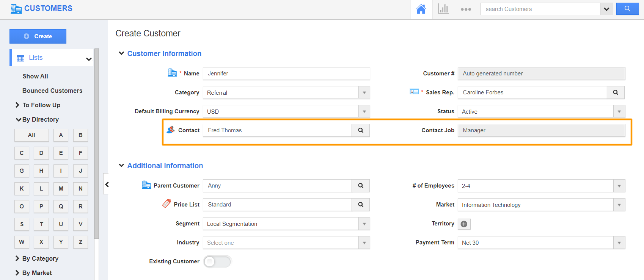Click the Sales Rep. field Caroline Forbes

click(x=532, y=92)
